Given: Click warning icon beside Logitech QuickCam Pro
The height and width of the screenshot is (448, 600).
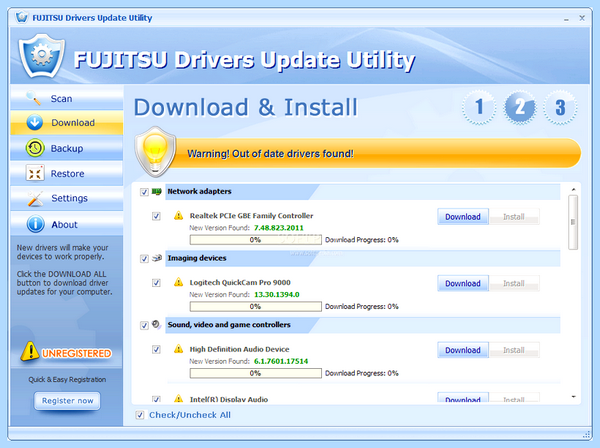Looking at the screenshot, I should pos(178,282).
